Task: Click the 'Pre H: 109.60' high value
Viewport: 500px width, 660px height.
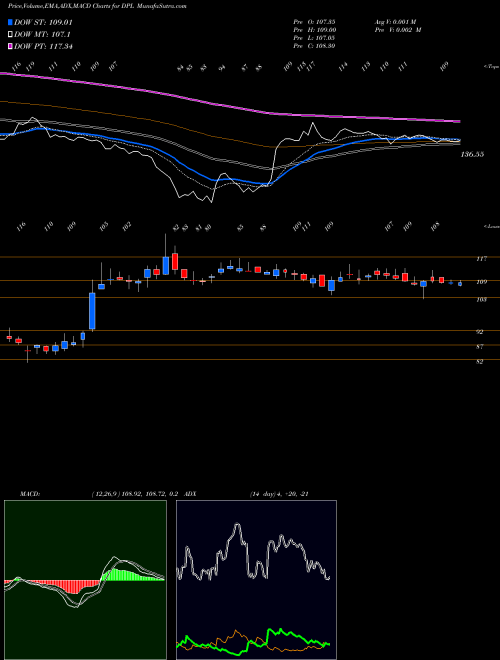Action: click(x=314, y=29)
